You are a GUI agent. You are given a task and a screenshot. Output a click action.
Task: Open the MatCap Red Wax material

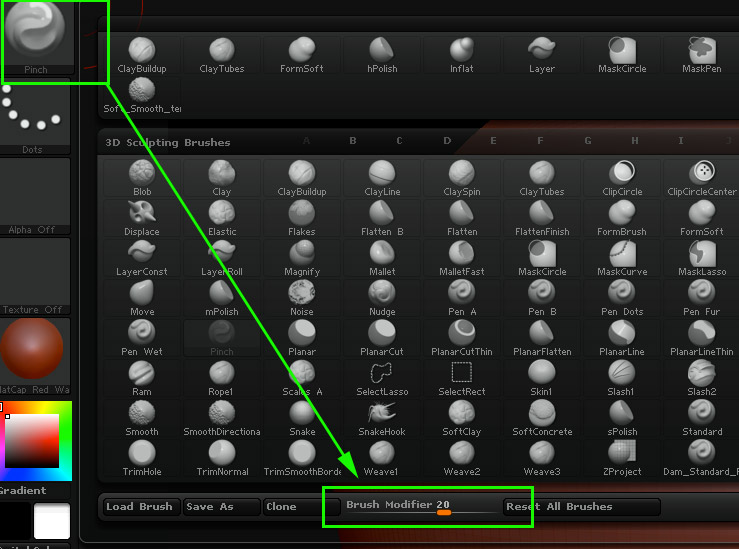(34, 356)
